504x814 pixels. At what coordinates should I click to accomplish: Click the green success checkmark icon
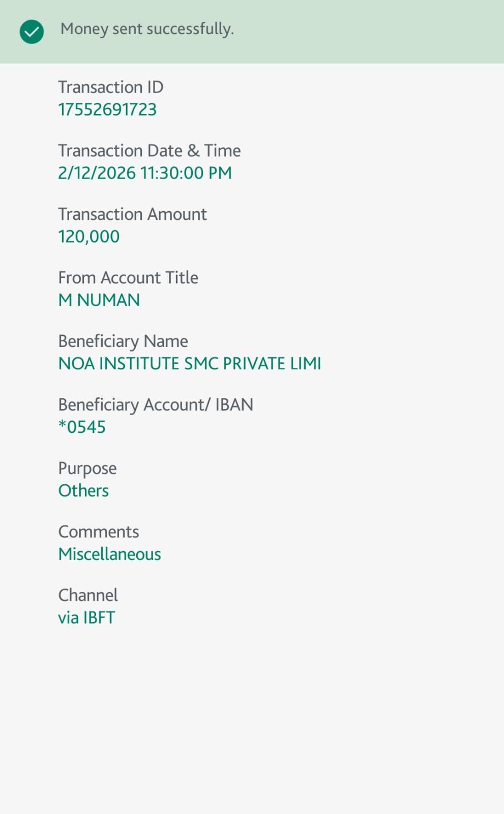click(x=32, y=32)
